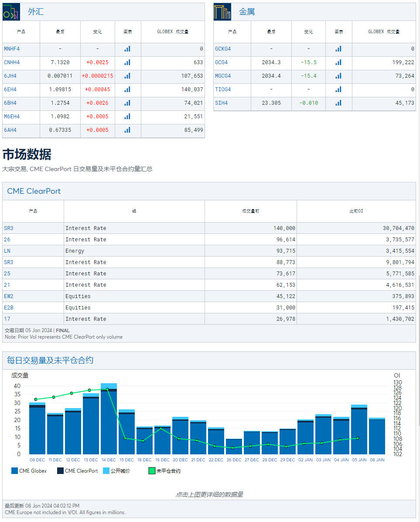Image resolution: width=420 pixels, height=522 pixels.
Task: Open the SR3 link with 88,773 volume
Action: click(x=9, y=262)
